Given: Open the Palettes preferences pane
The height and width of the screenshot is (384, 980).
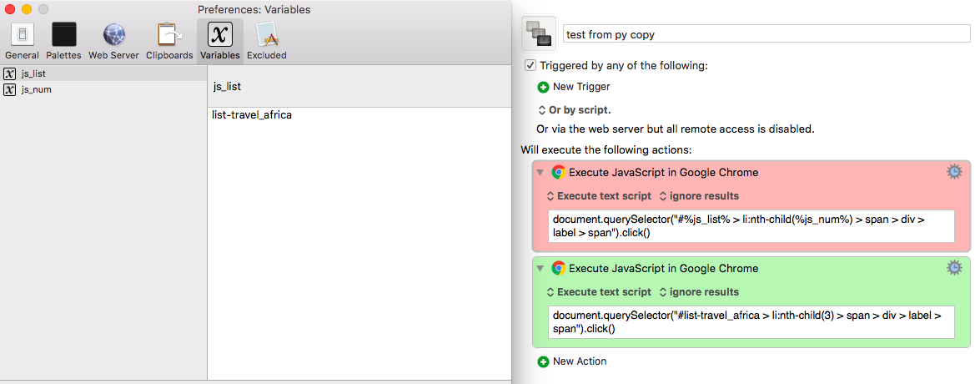Looking at the screenshot, I should point(63,41).
